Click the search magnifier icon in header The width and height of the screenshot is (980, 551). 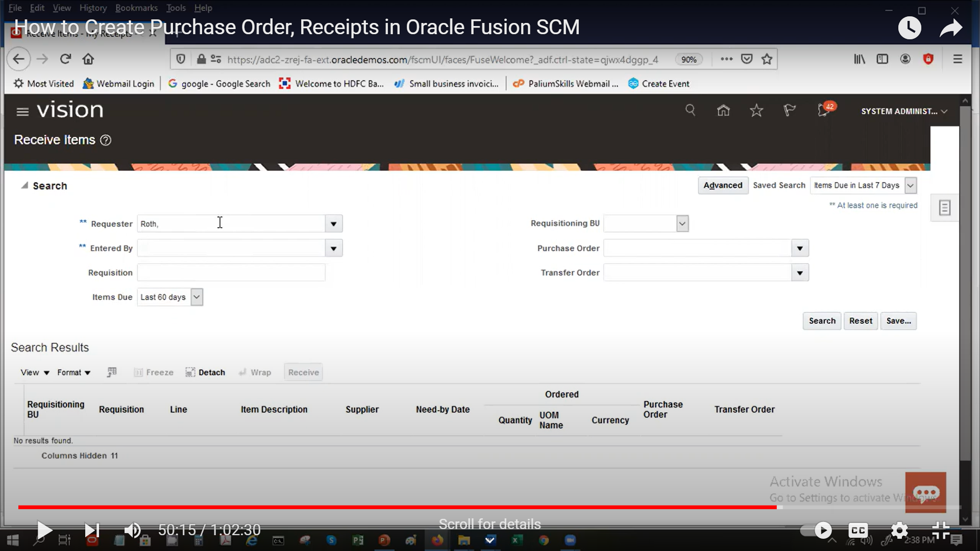[690, 110]
